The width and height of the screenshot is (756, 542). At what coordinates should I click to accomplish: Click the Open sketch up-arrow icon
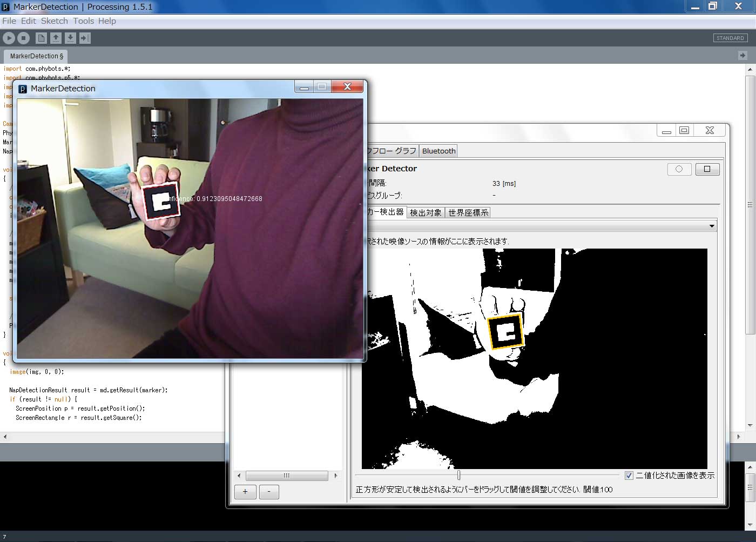coord(56,38)
